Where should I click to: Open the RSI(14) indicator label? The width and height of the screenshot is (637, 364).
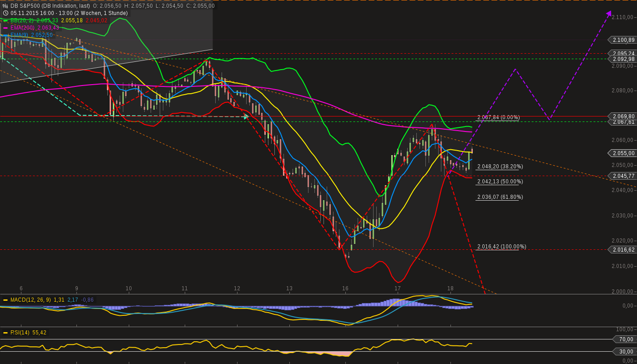(20, 333)
